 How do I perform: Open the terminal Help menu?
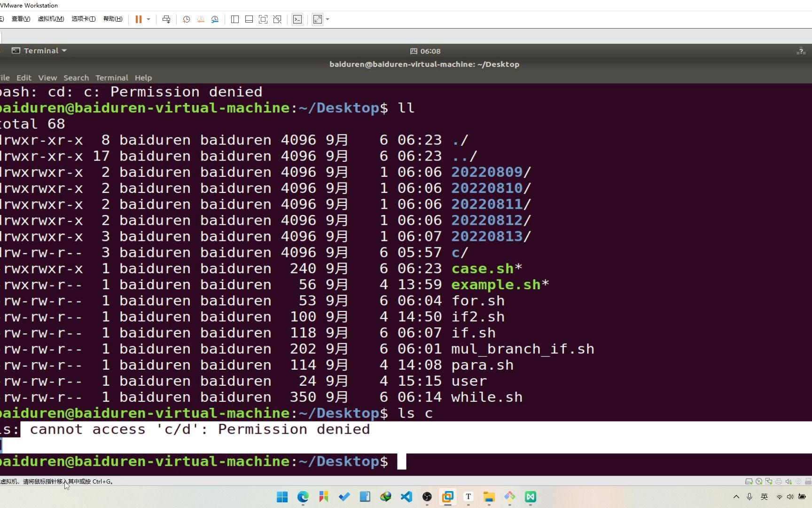tap(143, 78)
